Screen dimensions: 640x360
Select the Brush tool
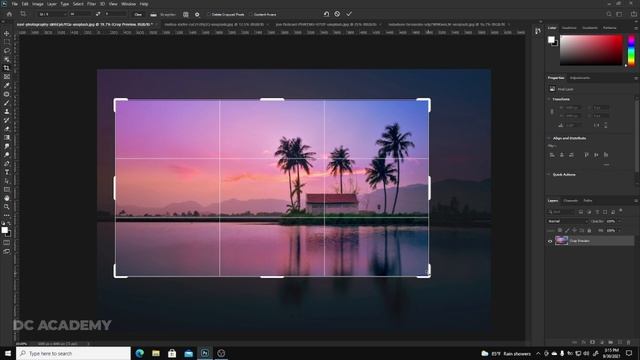coord(7,102)
